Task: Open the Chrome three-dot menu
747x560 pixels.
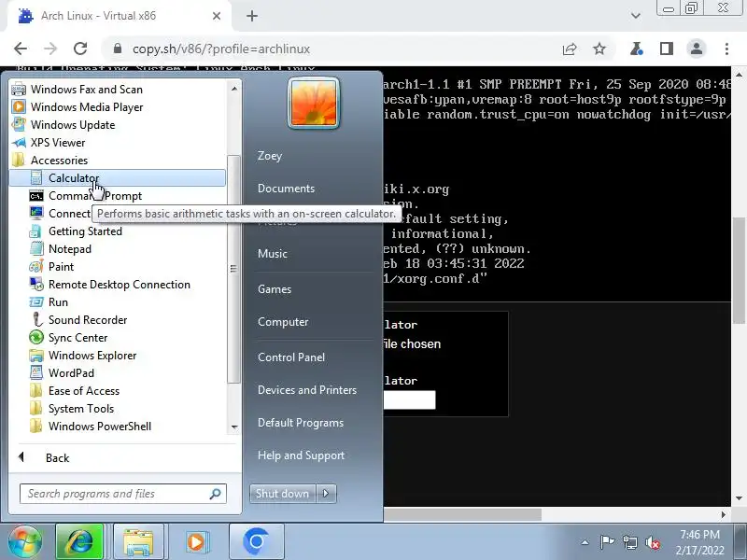Action: [x=726, y=49]
